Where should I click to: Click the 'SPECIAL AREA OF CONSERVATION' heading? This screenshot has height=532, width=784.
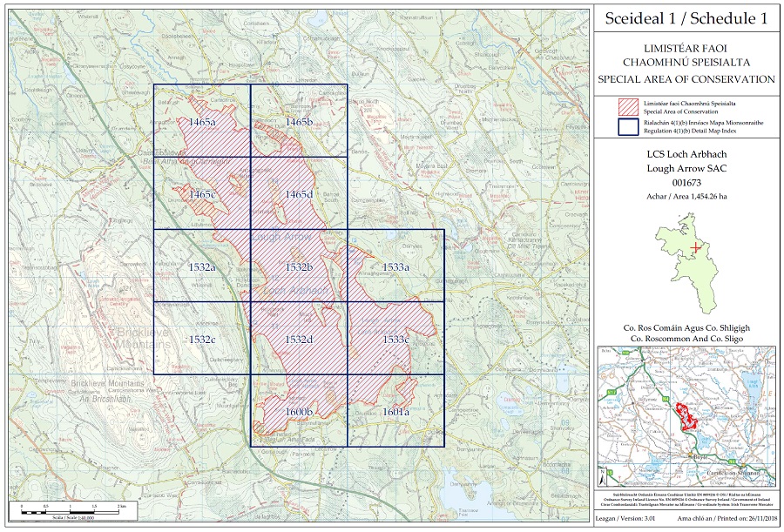tap(686, 79)
